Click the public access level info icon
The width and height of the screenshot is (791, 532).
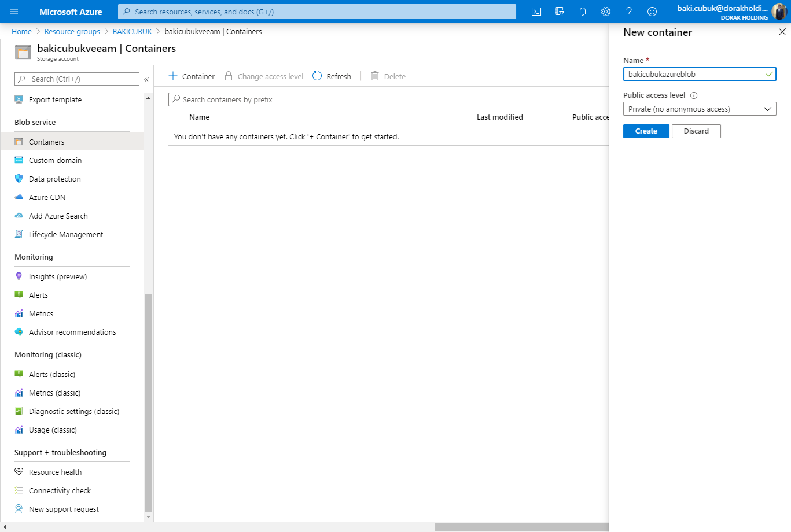tap(694, 95)
